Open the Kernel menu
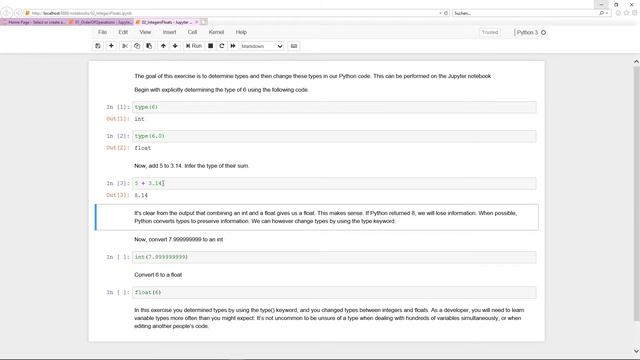Image resolution: width=640 pixels, height=360 pixels. [216, 32]
